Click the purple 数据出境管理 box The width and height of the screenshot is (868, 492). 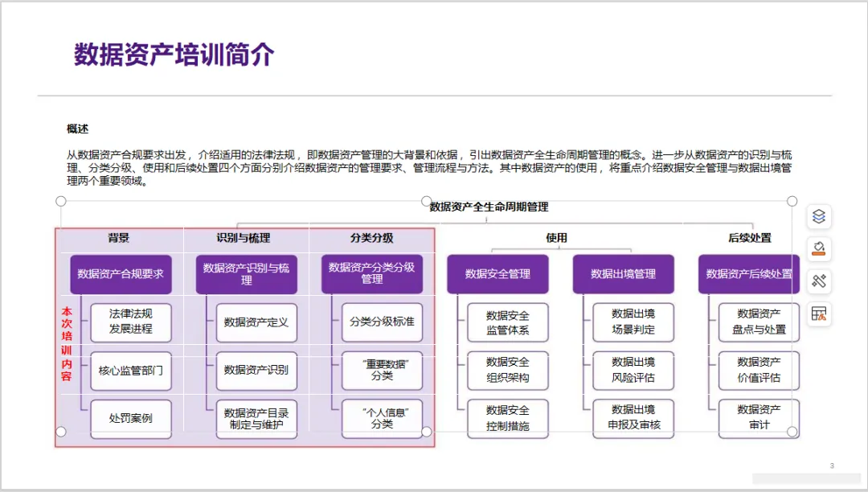click(624, 274)
